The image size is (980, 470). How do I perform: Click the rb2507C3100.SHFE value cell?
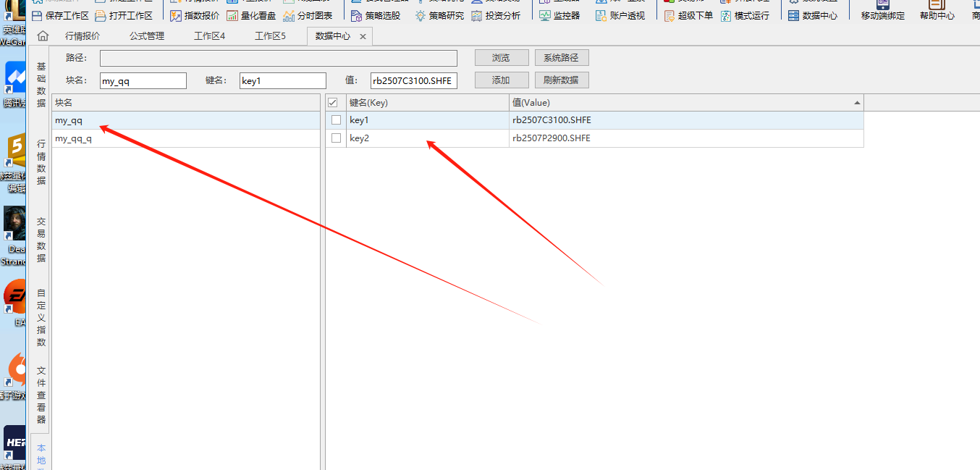[x=686, y=120]
